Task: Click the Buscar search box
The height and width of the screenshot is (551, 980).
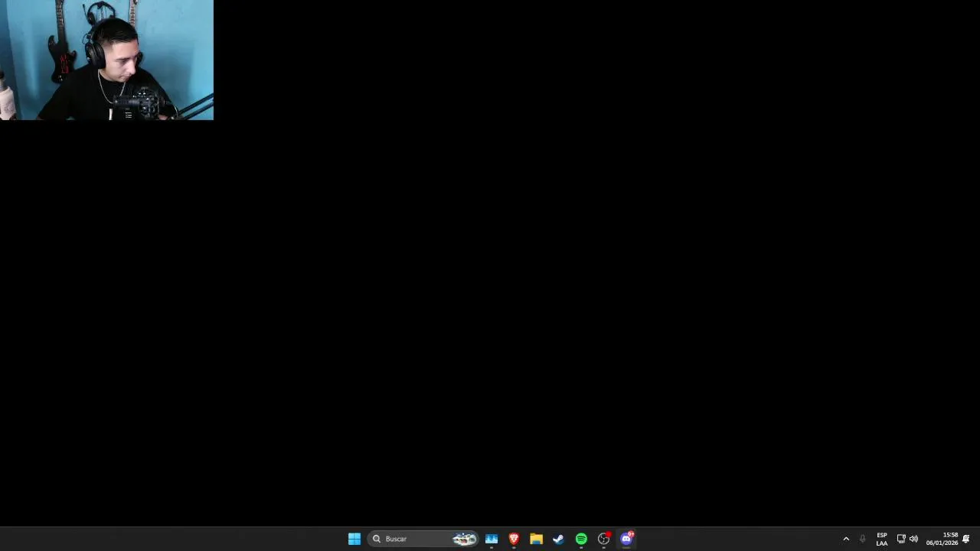Action: [x=423, y=539]
